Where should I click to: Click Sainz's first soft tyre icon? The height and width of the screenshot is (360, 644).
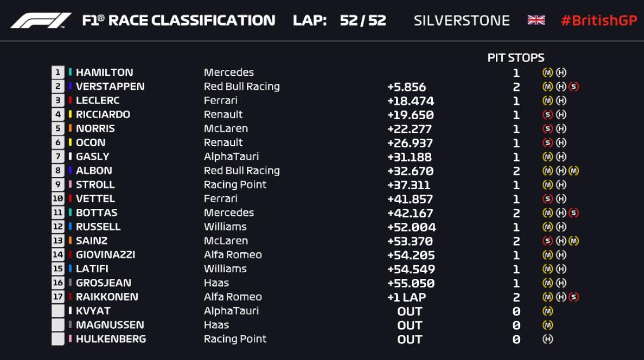(547, 241)
